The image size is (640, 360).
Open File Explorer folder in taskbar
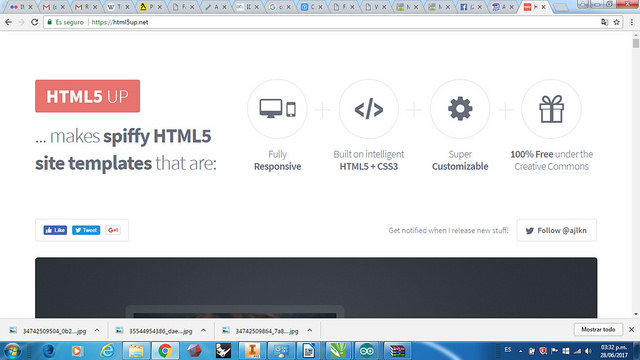pos(136,351)
